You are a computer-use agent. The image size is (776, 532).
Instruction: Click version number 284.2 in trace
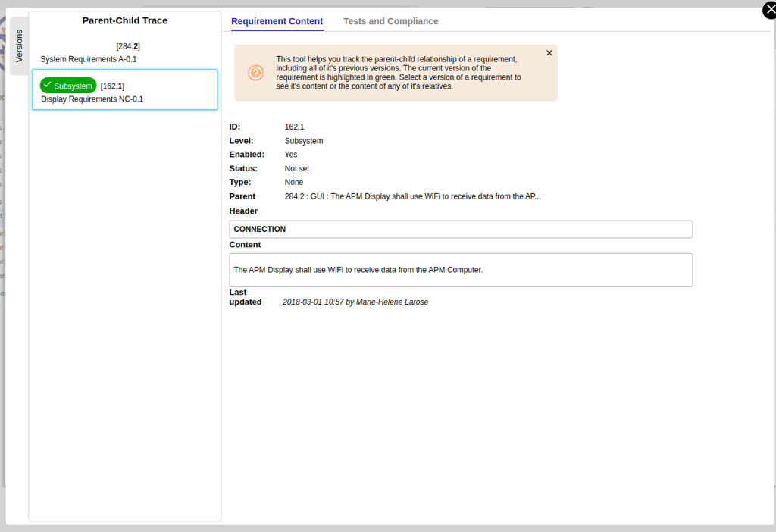(x=128, y=46)
